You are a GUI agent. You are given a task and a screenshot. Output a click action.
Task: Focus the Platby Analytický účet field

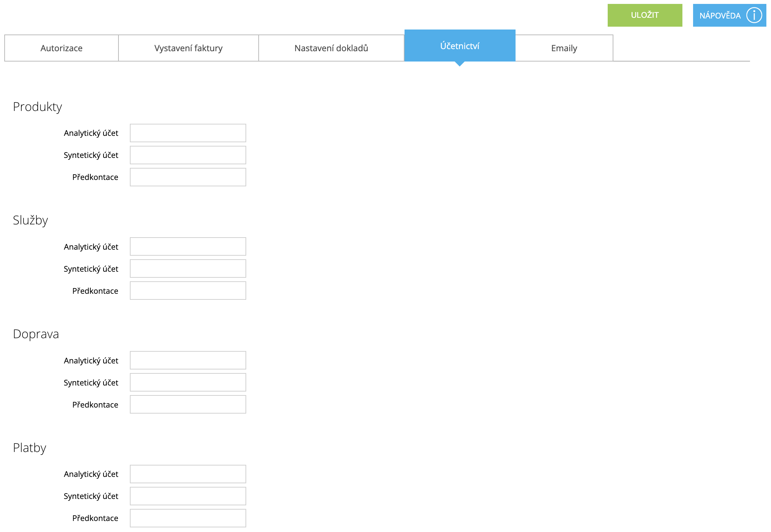(188, 474)
